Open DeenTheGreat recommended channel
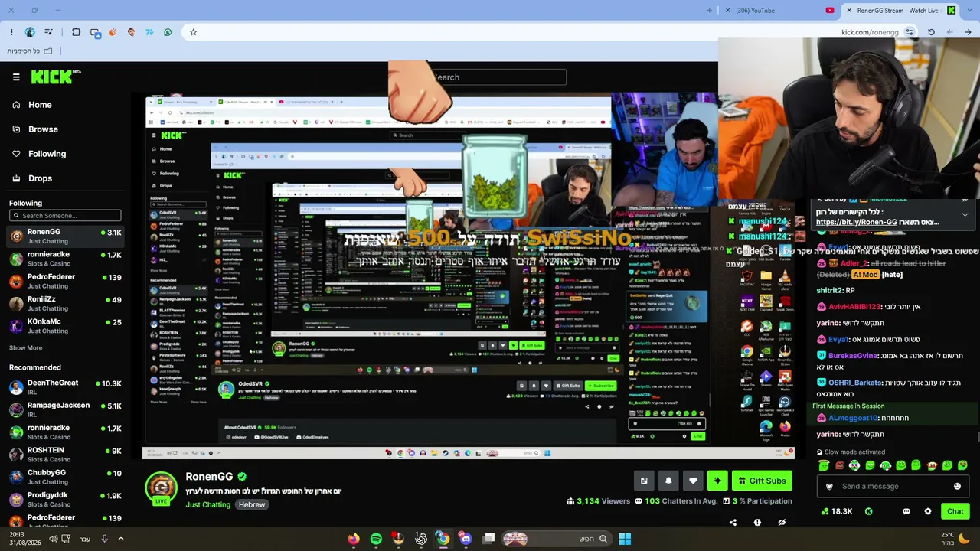The image size is (980, 551). pos(65,387)
